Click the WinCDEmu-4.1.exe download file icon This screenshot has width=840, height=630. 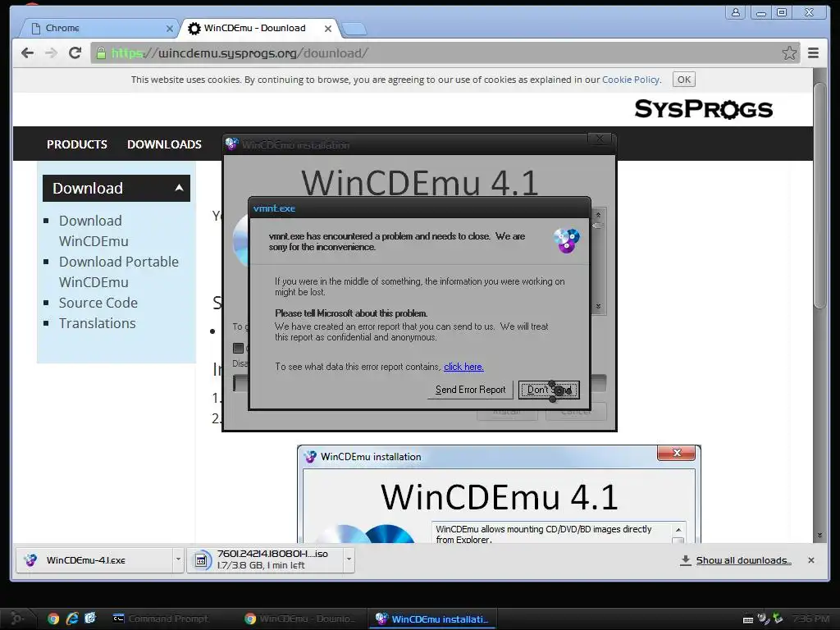tap(30, 560)
